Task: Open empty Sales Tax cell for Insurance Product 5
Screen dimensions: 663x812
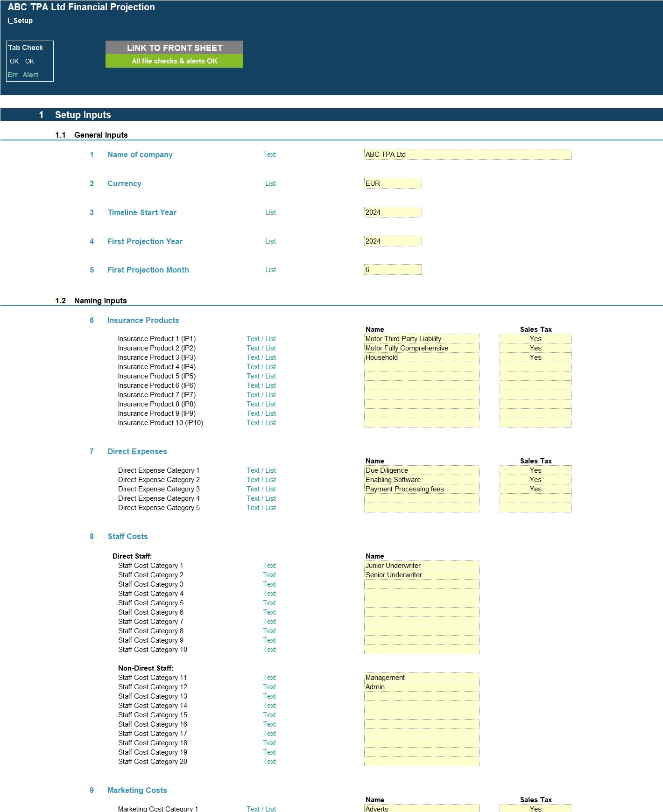Action: 535,376
